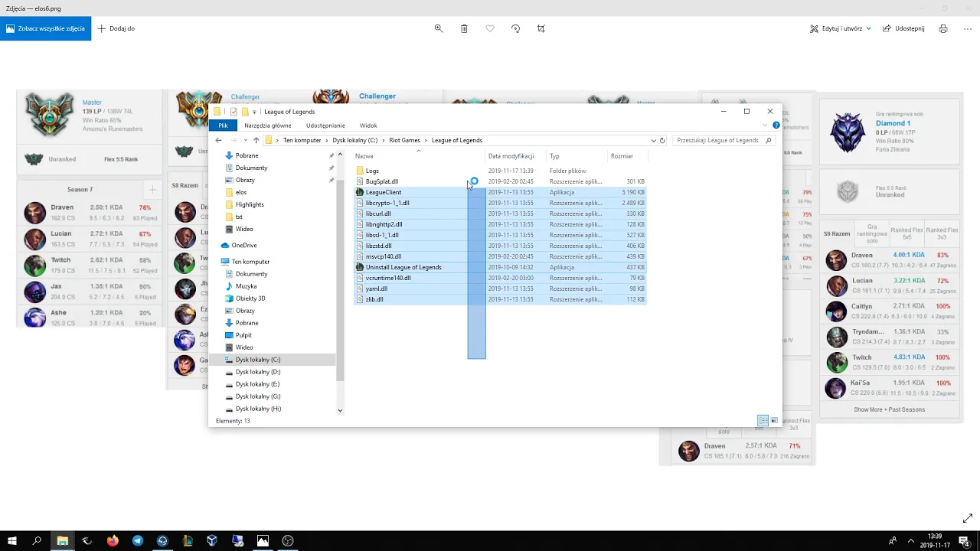The width and height of the screenshot is (980, 551).
Task: Select 'Obiekty 3D' in navigation pane
Action: coord(250,298)
